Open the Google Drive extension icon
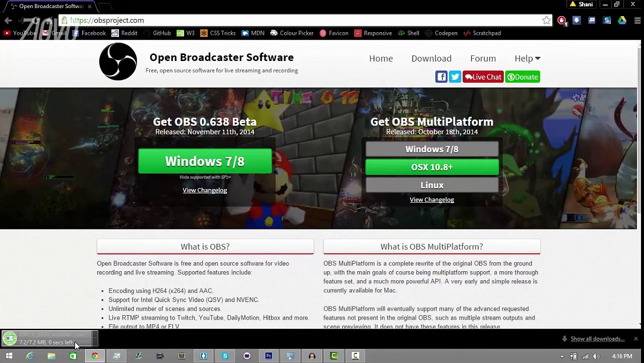 tap(622, 20)
